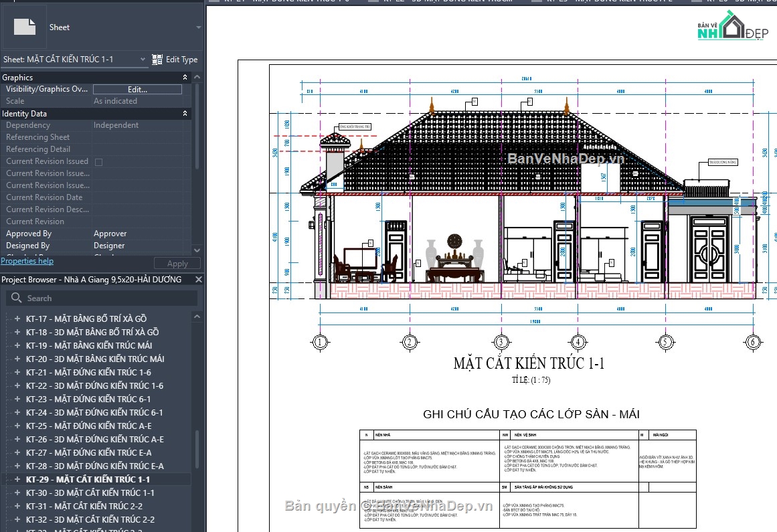Click the solar water heater tag at right

(723, 162)
